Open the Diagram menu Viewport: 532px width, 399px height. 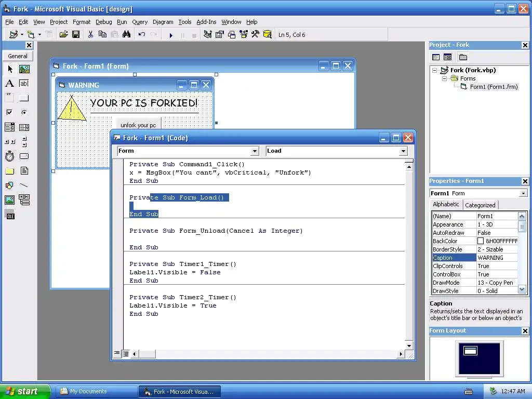pyautogui.click(x=163, y=22)
